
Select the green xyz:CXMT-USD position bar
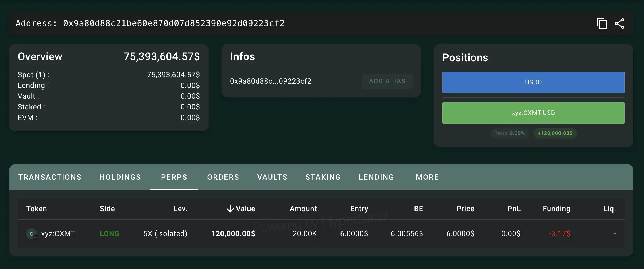[533, 113]
